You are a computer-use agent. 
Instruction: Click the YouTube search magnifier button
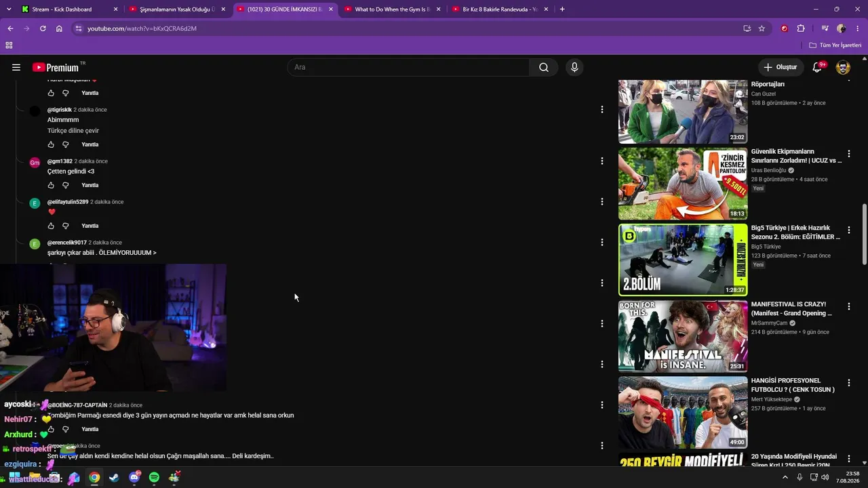(544, 67)
